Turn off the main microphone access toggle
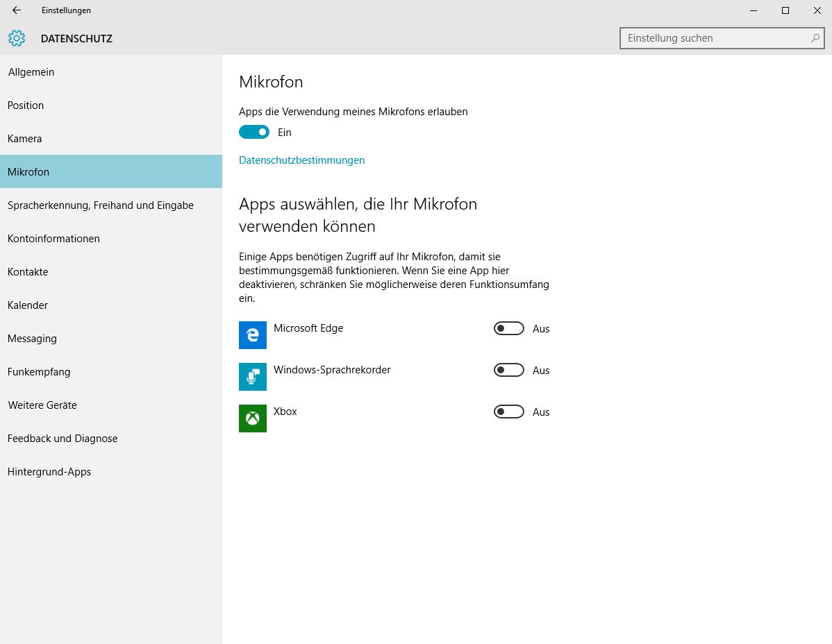Screen dimensions: 832x644 pos(254,132)
